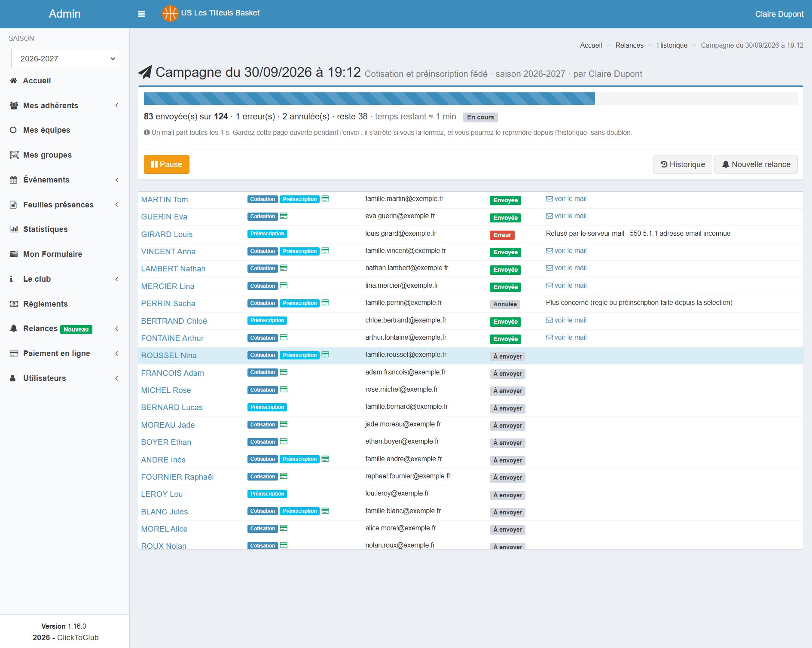
Task: Go to Historique in the breadcrumb
Action: (672, 45)
